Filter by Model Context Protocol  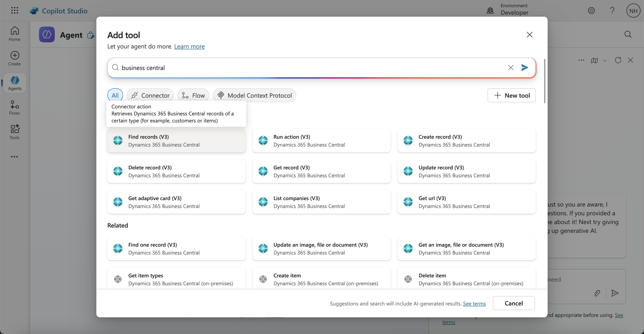click(254, 95)
